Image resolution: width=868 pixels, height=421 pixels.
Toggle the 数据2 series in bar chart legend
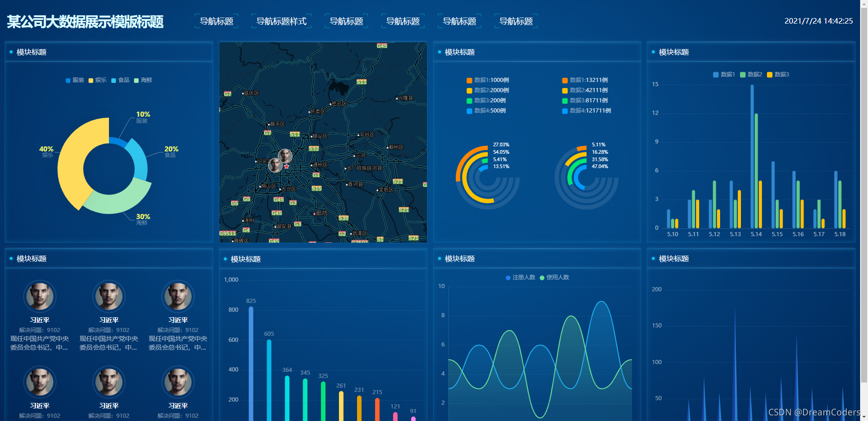click(x=751, y=75)
